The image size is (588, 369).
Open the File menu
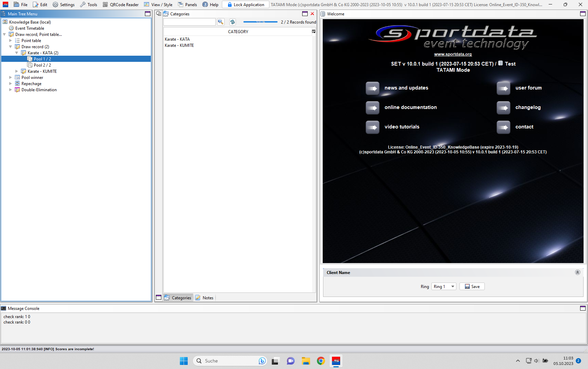tap(21, 4)
